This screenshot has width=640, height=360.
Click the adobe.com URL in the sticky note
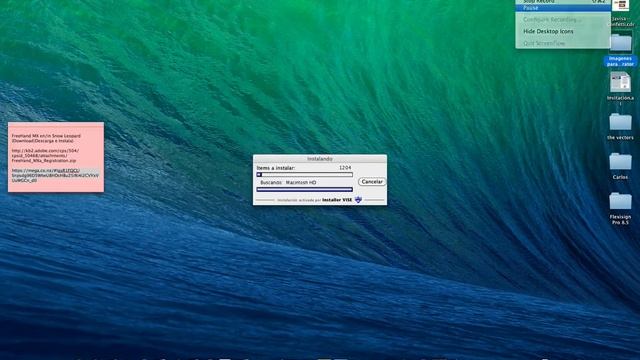pos(45,156)
